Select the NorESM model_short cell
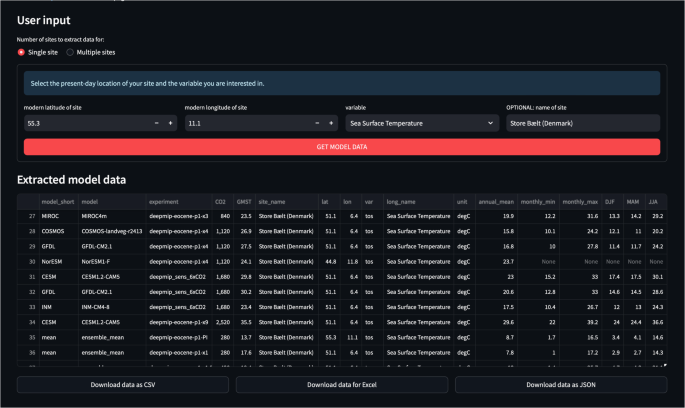The height and width of the screenshot is (408, 685). tap(59, 262)
